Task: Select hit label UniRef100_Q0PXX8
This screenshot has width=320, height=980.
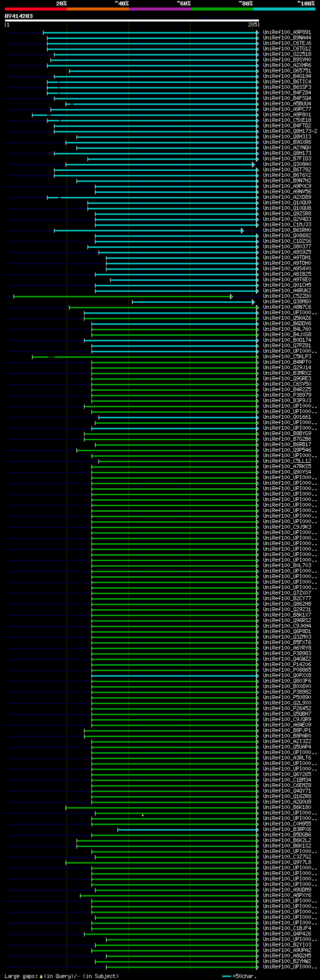Action: (287, 676)
